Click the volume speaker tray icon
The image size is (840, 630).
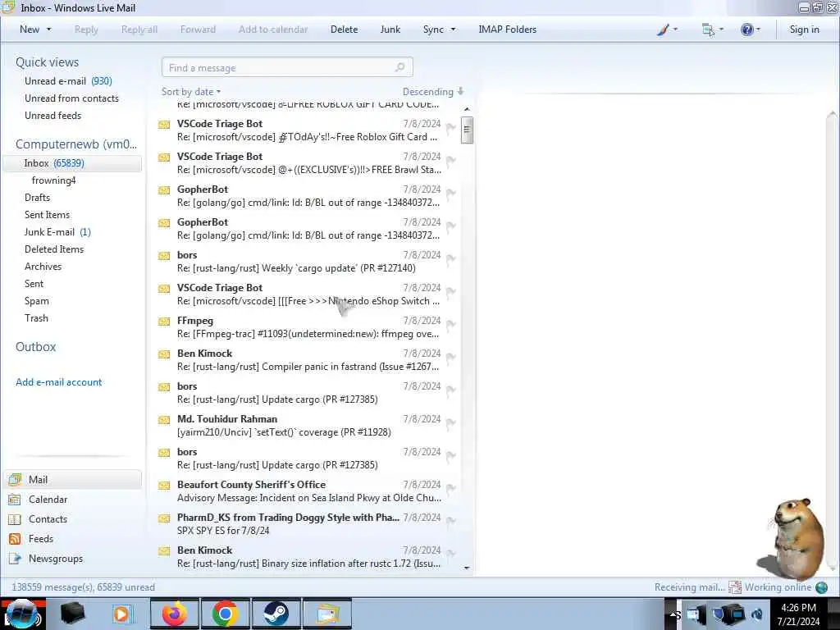point(757,614)
